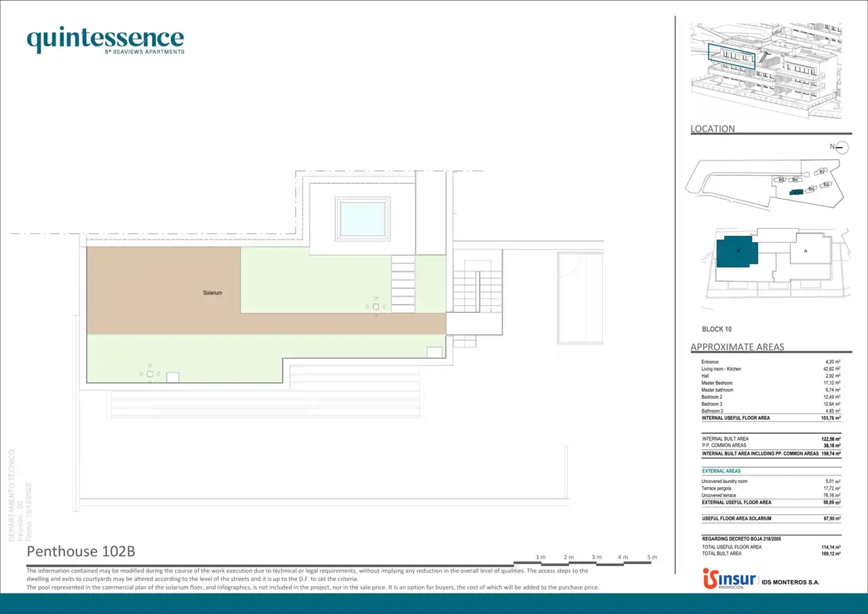Image resolution: width=868 pixels, height=614 pixels.
Task: Click the B7 building on site map
Action: (821, 172)
